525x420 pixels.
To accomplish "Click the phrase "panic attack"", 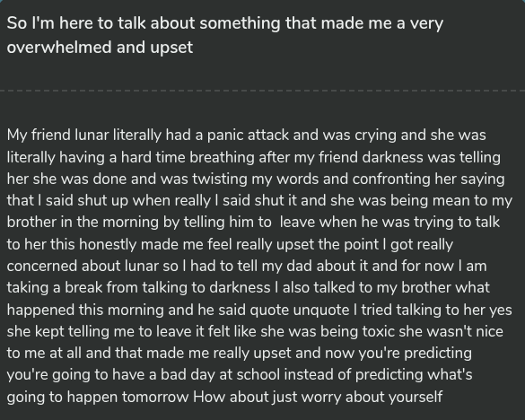I will tap(248, 136).
